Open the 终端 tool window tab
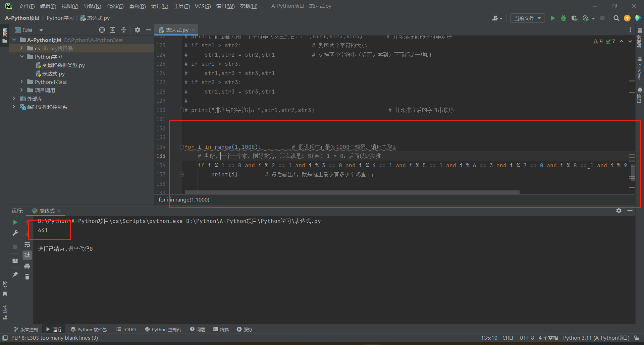The height and width of the screenshot is (345, 644). point(221,330)
